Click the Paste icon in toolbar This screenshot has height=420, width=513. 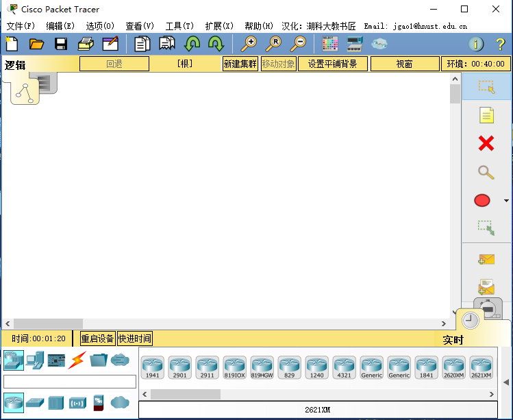tap(167, 44)
